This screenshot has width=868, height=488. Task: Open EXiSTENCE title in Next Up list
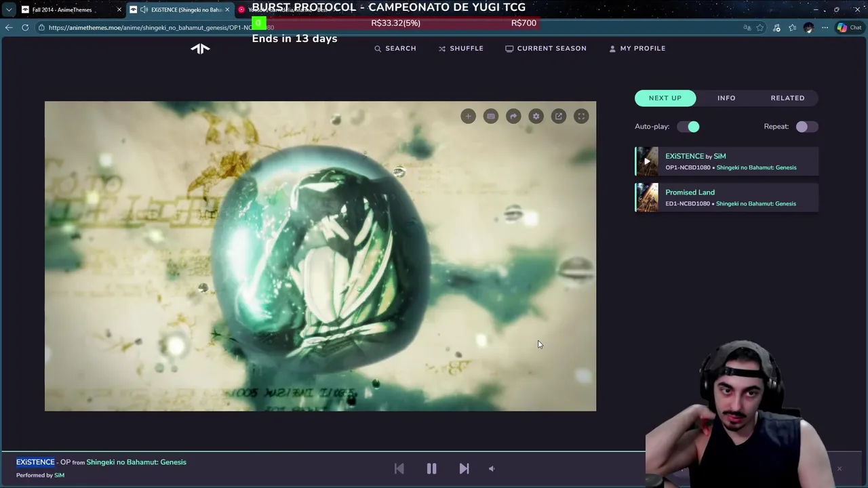684,156
